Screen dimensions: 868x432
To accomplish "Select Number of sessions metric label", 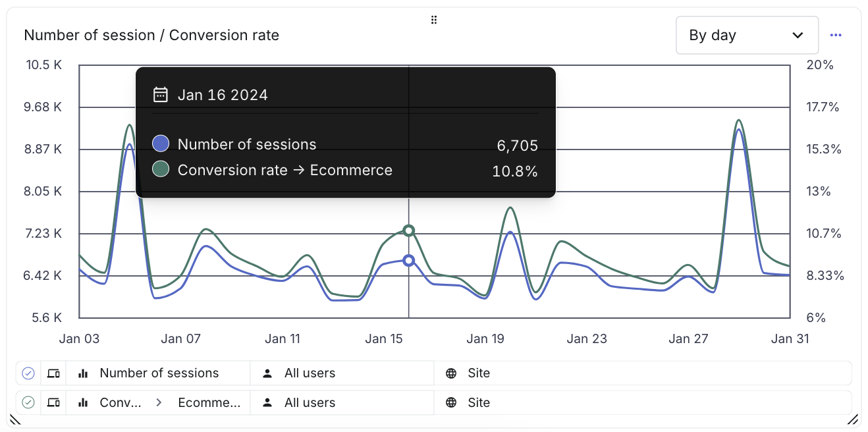I will coord(159,373).
